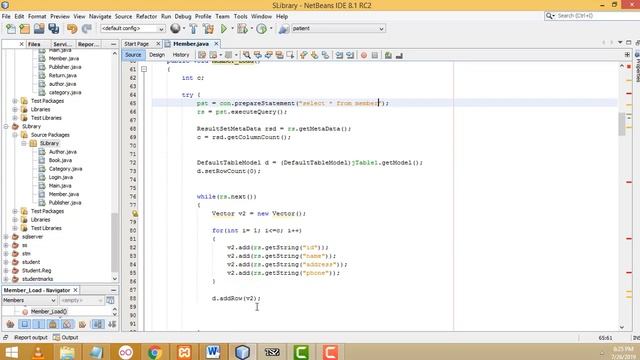640x360 pixels.
Task: Click the Uncomment code icon in editor toolbar
Action: click(399, 55)
